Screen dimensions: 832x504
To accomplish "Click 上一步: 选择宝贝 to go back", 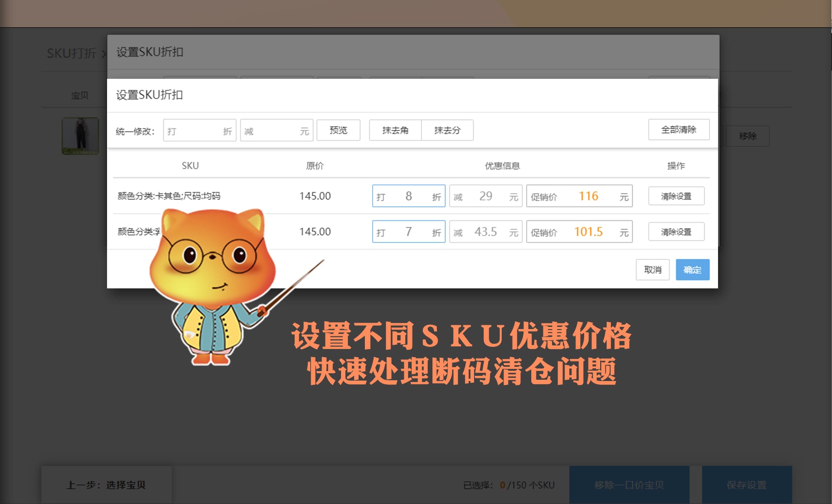I will pyautogui.click(x=107, y=485).
